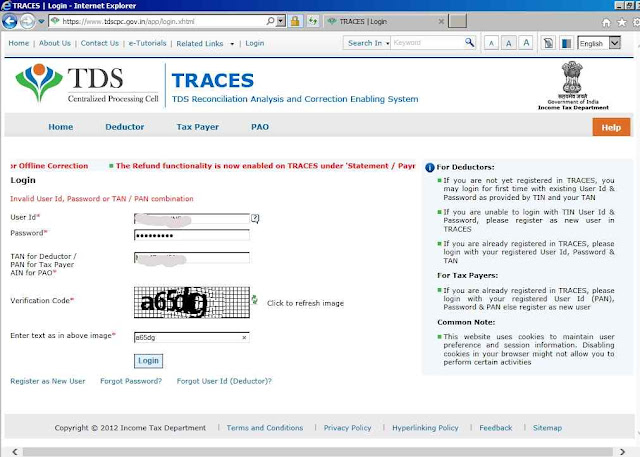Open the PAO menu
Screen dimensions: 640x457
tap(260, 127)
